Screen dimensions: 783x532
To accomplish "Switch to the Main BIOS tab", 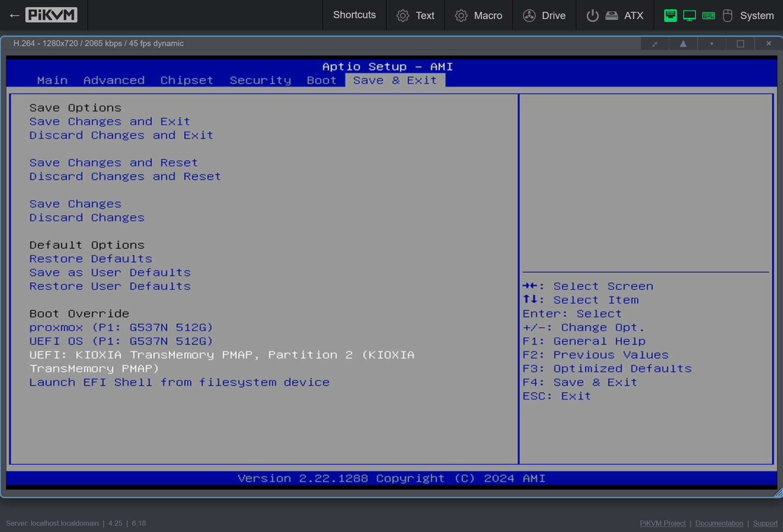I will click(52, 80).
